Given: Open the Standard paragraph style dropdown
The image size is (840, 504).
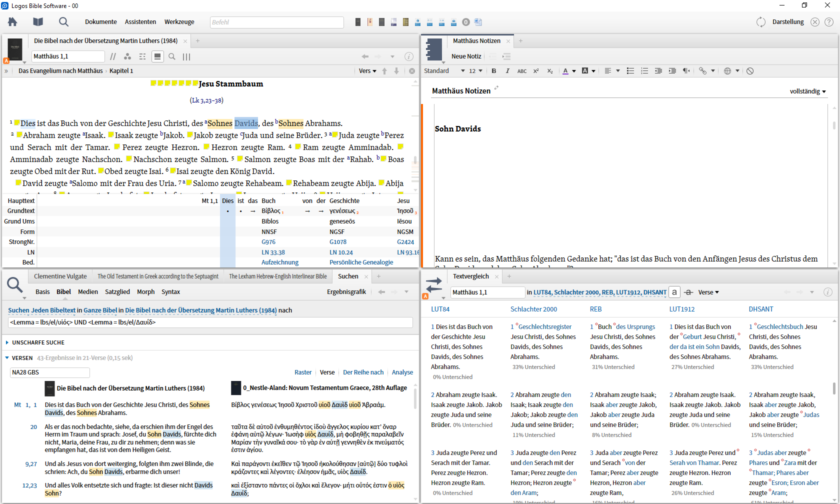Looking at the screenshot, I should pos(444,71).
